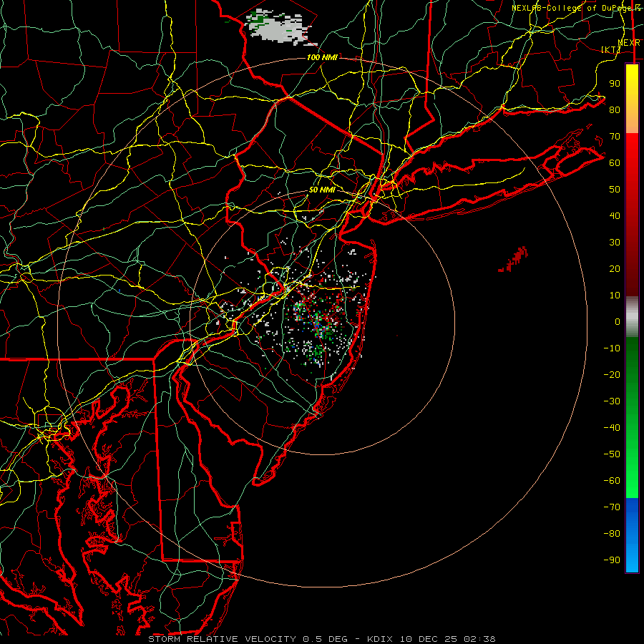Click the -40 value on the velocity scale

coord(612,428)
